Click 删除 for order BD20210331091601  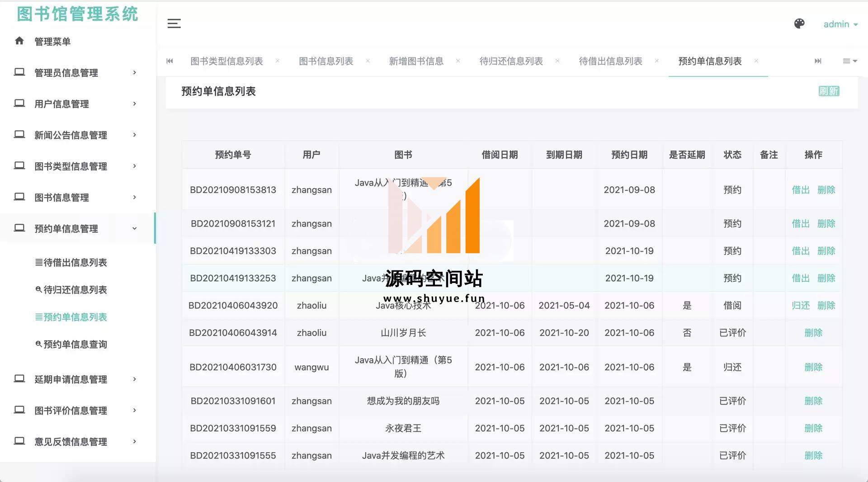pyautogui.click(x=813, y=401)
